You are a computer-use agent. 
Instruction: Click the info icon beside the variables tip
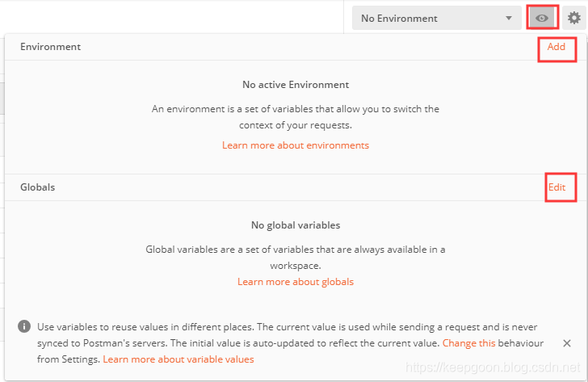[24, 326]
